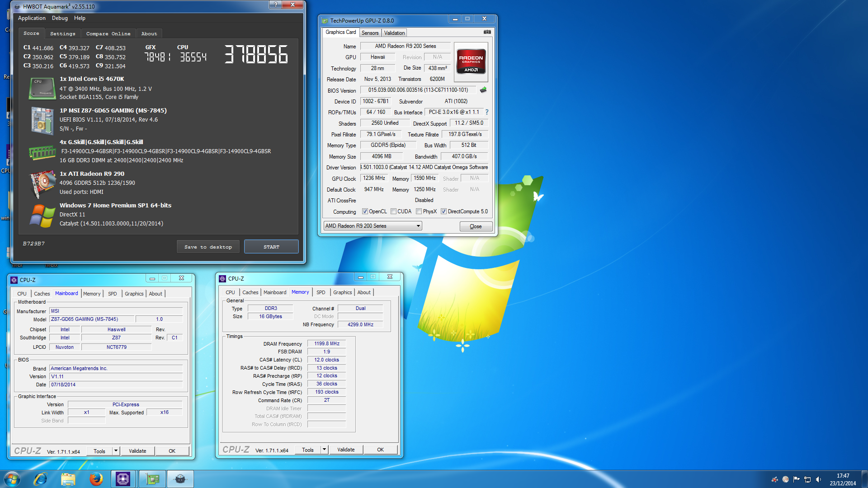Expand Tools arrow in CPU-Z Memory window

[324, 450]
